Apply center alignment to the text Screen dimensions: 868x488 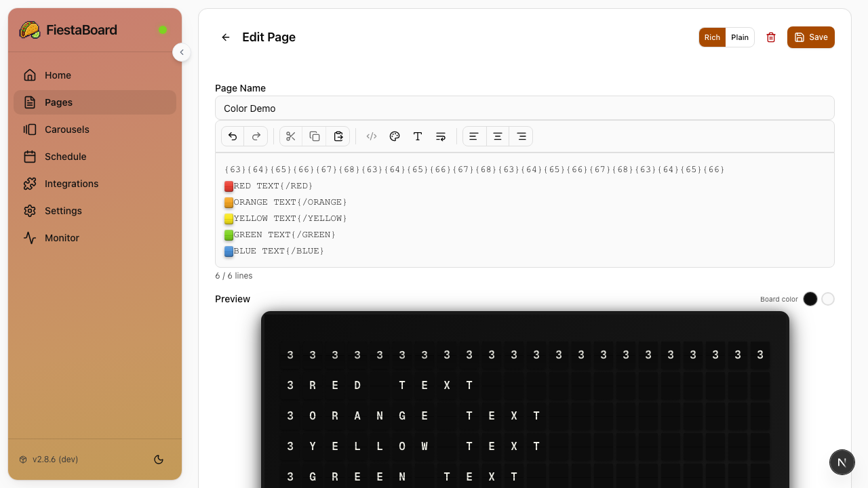(498, 136)
